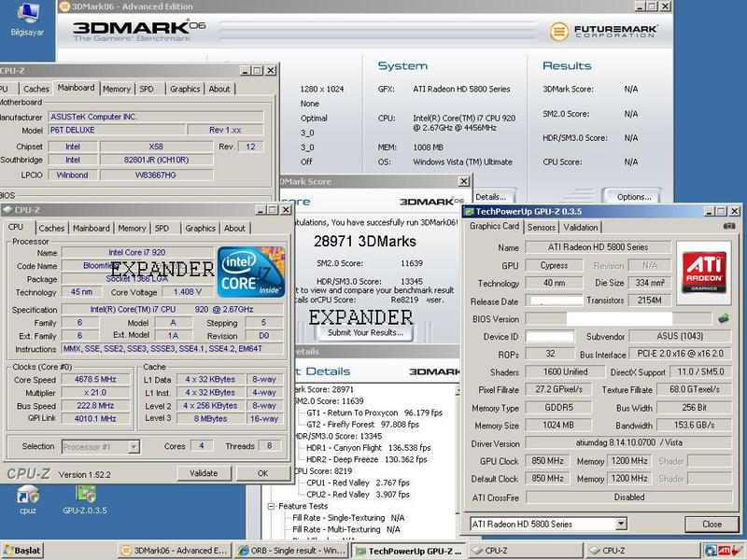The image size is (747, 560).
Task: Click the BIOS save chip icon in GPU-Z
Action: (x=724, y=318)
